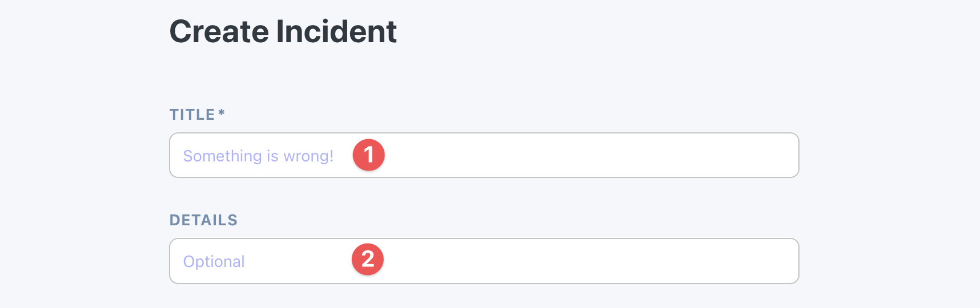
Task: Focus the Title input field
Action: pos(484,155)
